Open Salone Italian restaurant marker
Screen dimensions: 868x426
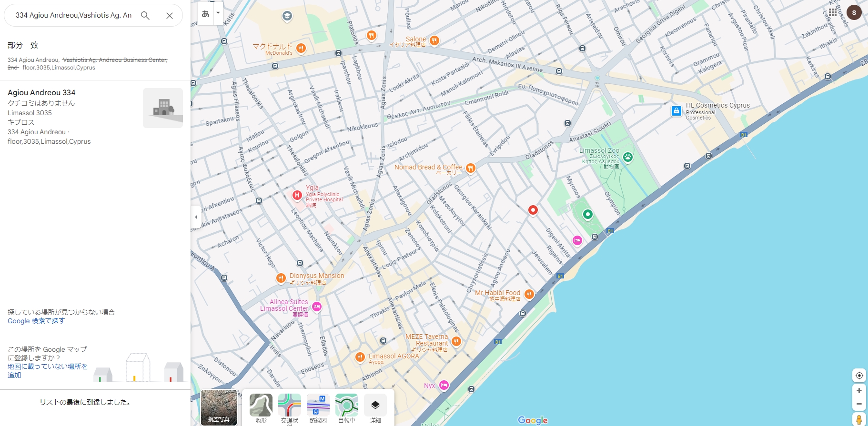click(434, 40)
